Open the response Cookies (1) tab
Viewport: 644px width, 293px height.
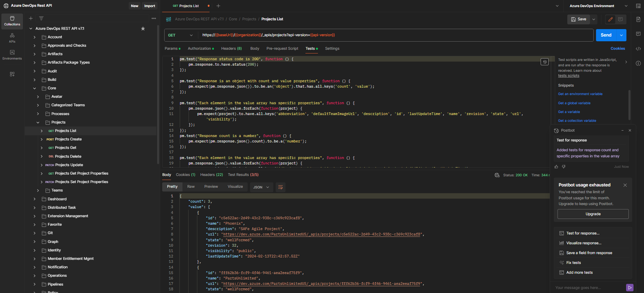185,175
